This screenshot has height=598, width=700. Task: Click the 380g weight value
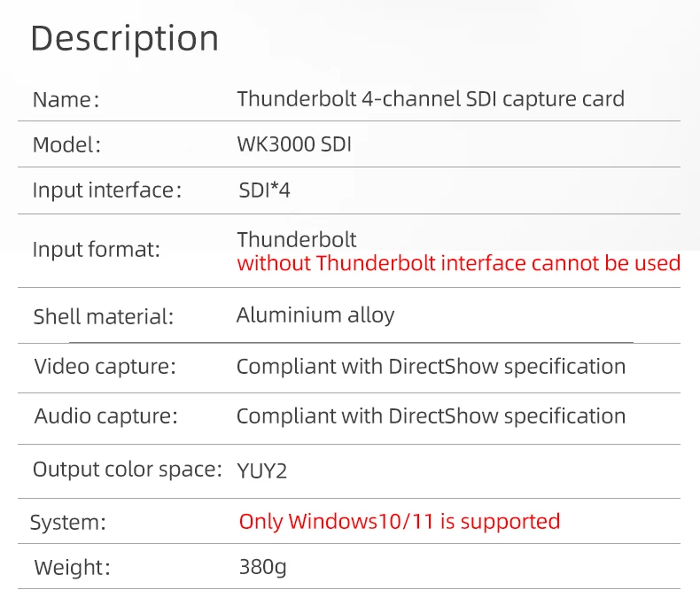(262, 567)
